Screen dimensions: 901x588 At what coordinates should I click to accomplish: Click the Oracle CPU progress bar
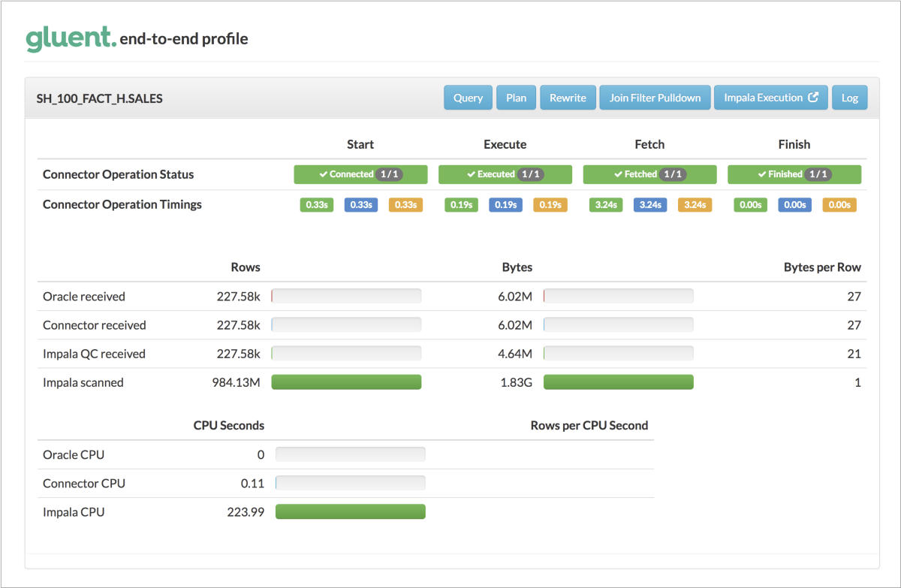pyautogui.click(x=351, y=455)
